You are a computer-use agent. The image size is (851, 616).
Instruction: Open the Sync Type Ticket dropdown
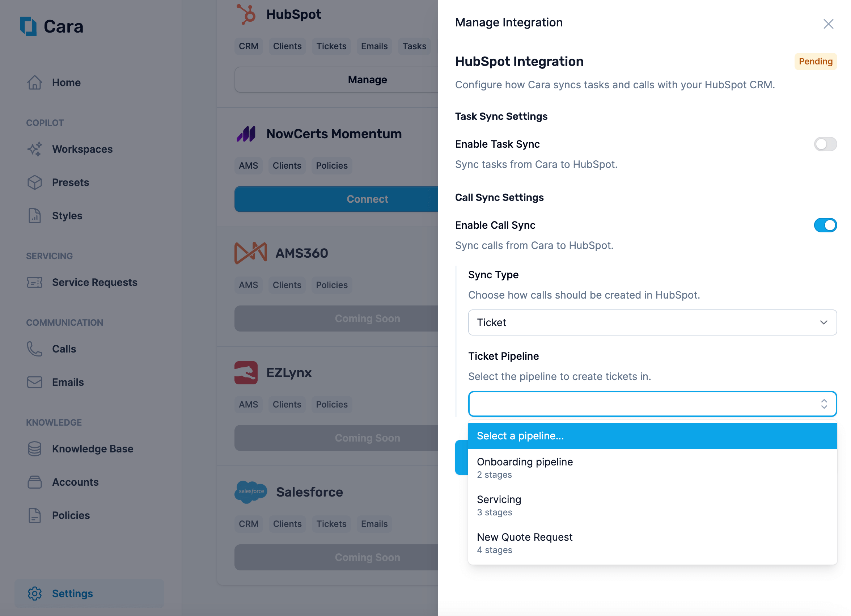[x=652, y=322]
